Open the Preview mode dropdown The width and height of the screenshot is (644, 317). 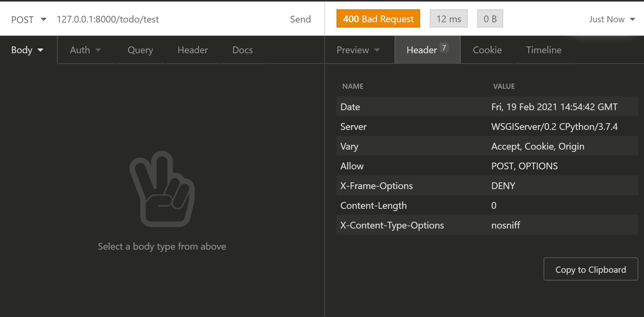(x=358, y=50)
